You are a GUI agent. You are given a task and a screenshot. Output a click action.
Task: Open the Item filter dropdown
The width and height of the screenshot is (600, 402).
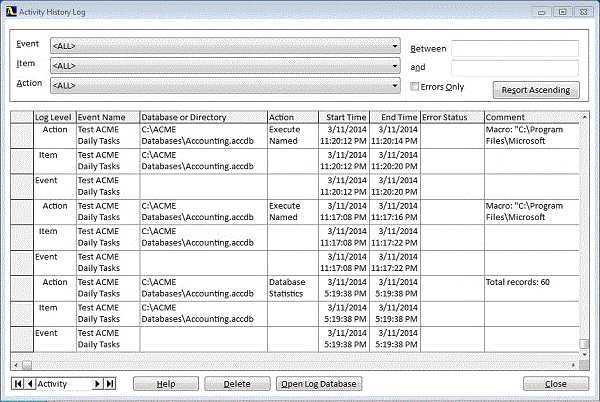point(225,66)
